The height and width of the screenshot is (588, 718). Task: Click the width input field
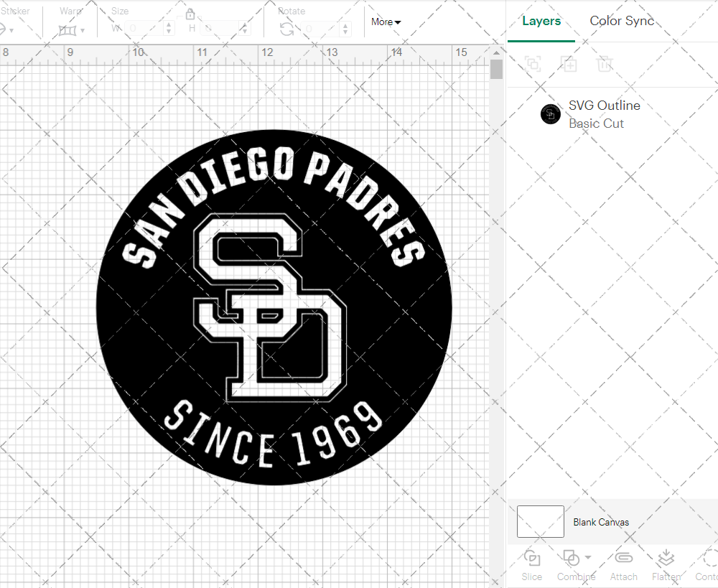(x=144, y=27)
